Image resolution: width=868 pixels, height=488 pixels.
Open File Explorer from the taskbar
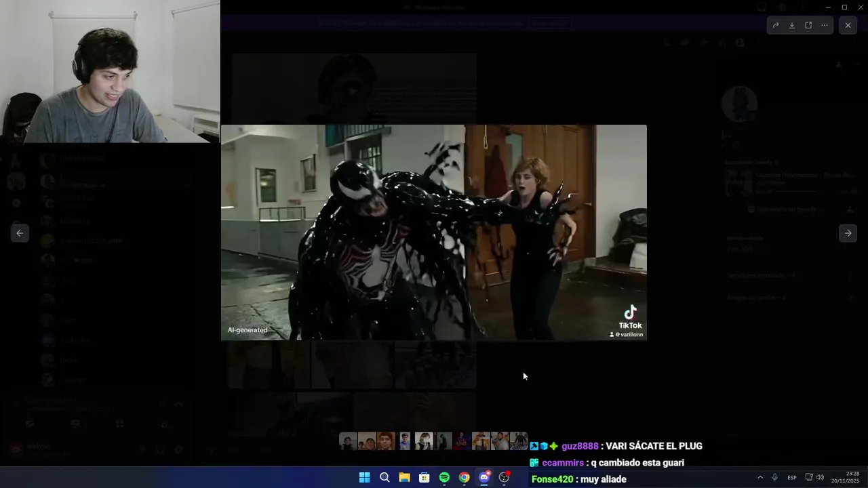[404, 478]
